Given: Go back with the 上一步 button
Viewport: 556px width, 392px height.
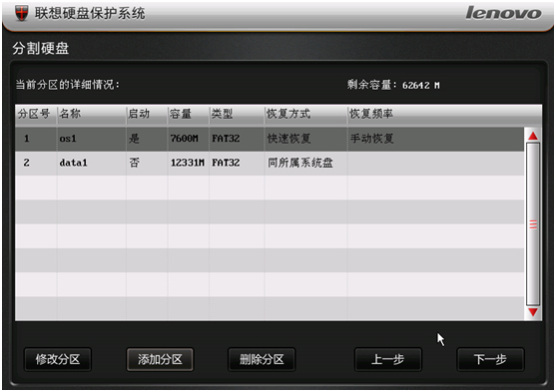Looking at the screenshot, I should 388,359.
